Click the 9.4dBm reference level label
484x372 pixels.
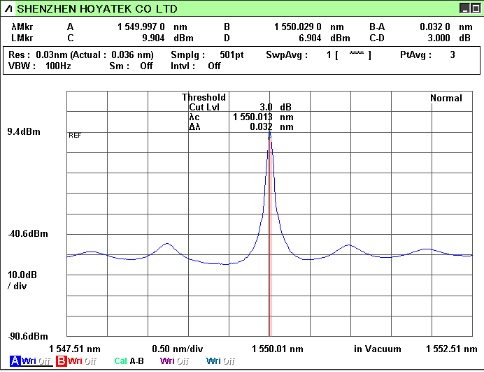tap(24, 132)
